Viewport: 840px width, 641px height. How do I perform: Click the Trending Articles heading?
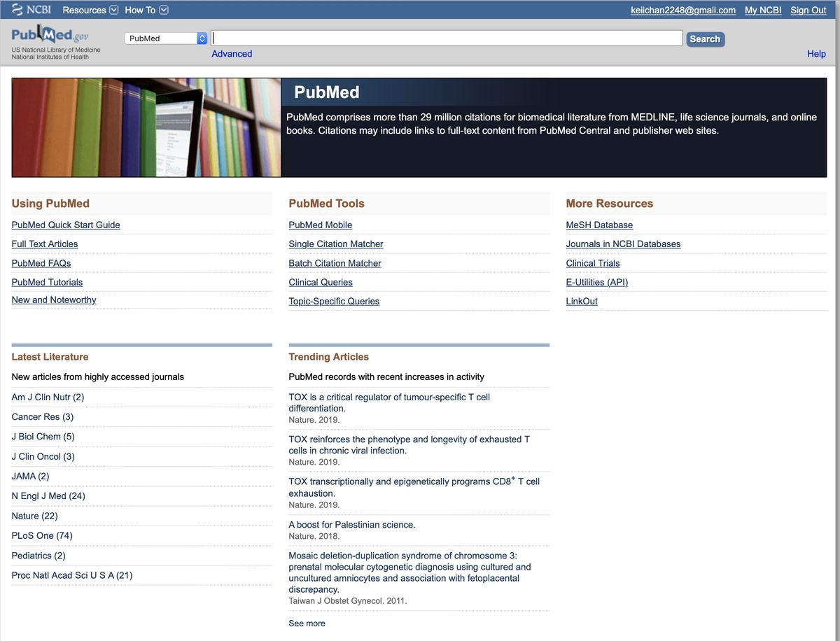[329, 357]
